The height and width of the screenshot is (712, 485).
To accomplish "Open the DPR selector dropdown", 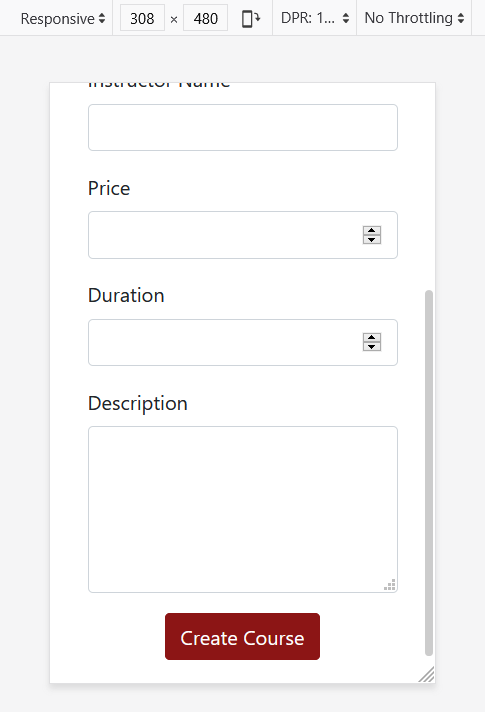I will coord(315,18).
